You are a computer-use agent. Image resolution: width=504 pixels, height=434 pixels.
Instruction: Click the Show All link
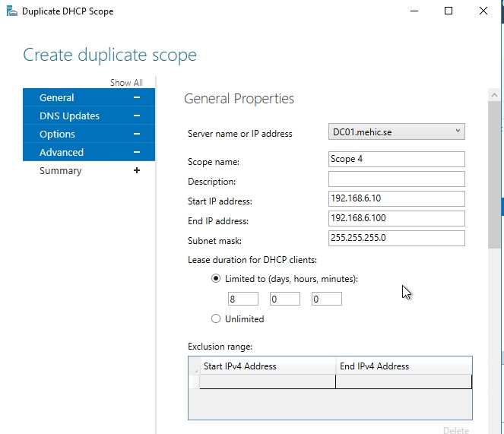coord(126,83)
